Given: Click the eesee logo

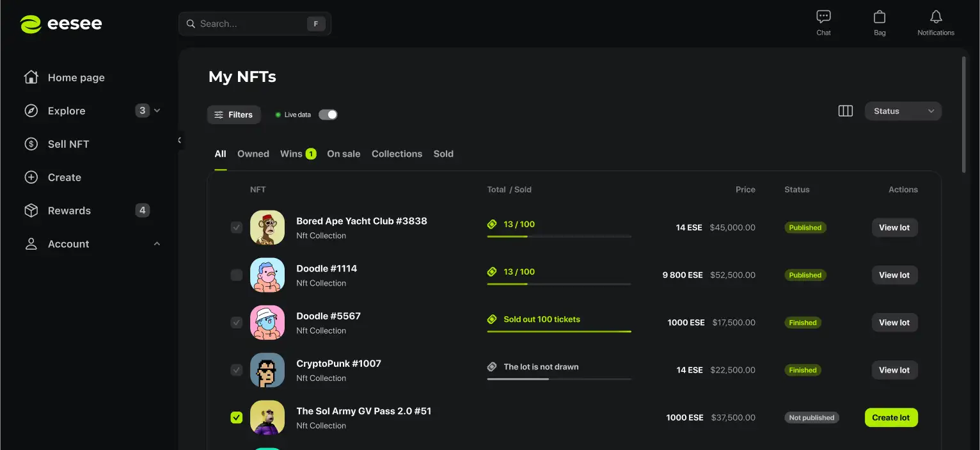Looking at the screenshot, I should [x=61, y=24].
